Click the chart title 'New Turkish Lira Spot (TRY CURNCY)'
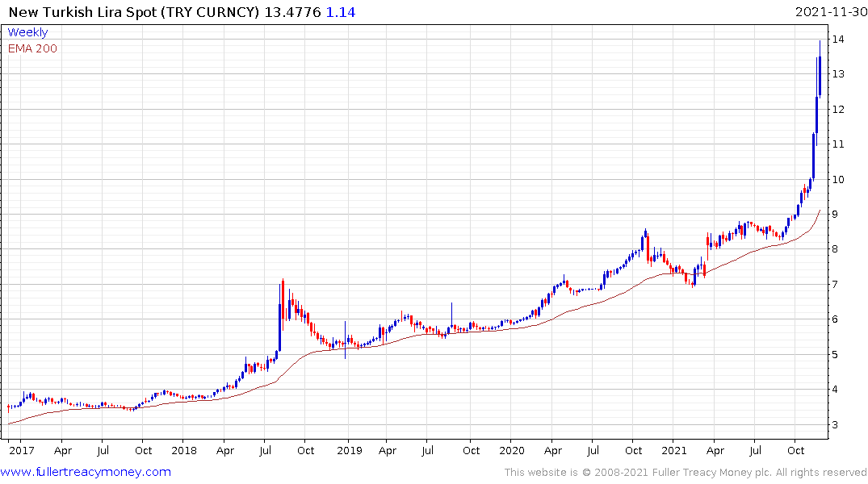868x484 pixels. coord(133,12)
